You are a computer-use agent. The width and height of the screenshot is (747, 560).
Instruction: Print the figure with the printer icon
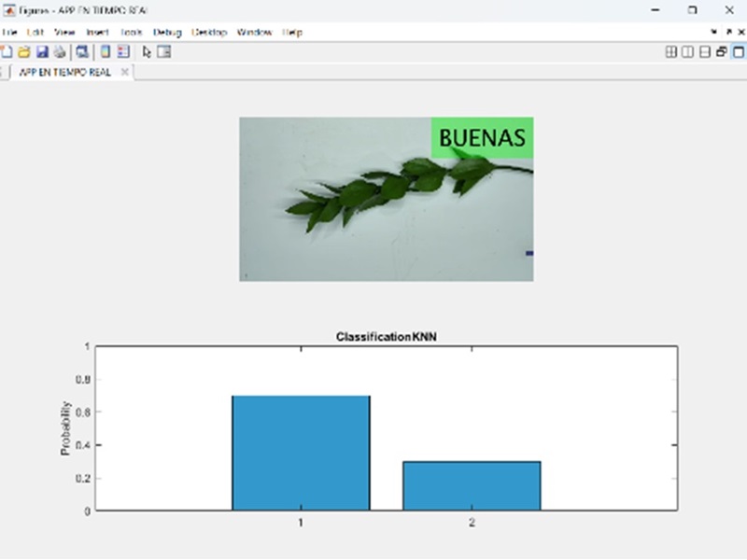pyautogui.click(x=60, y=52)
